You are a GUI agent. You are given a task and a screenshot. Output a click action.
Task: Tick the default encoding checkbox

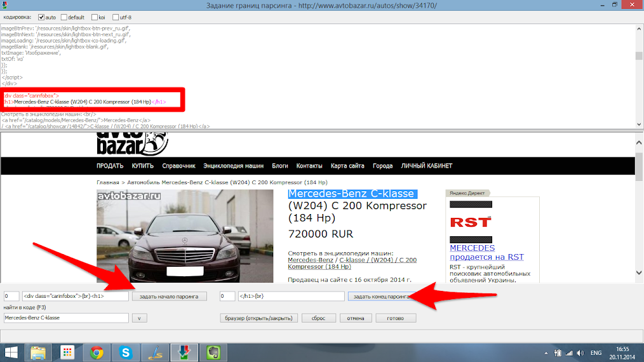64,17
